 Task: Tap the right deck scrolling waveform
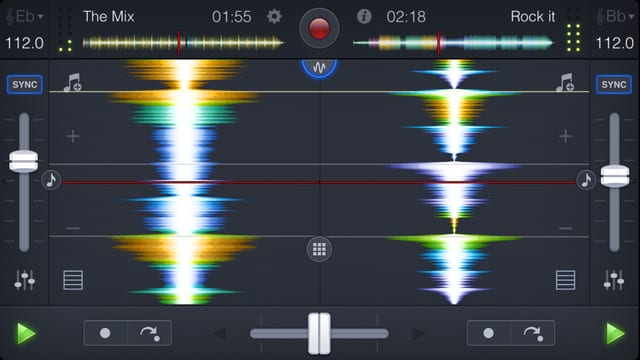454,182
